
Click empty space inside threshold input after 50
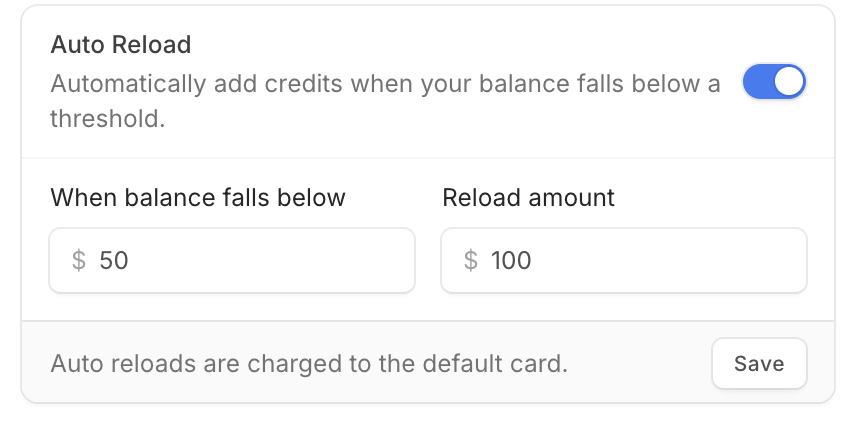(x=272, y=260)
